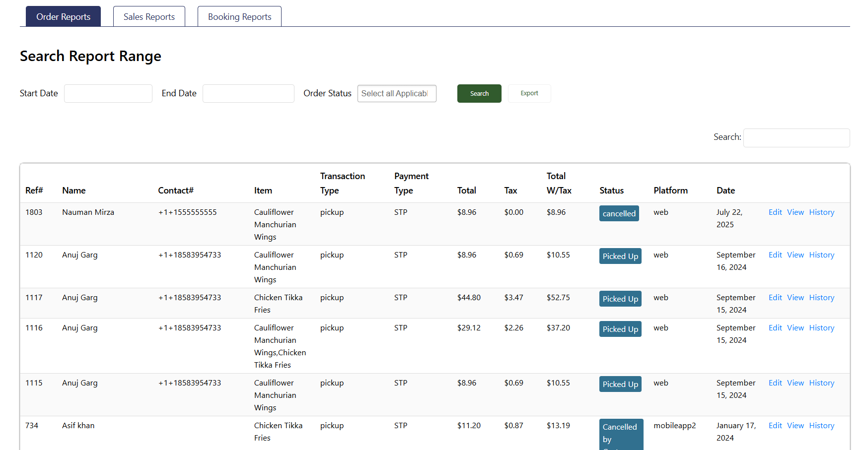The image size is (868, 450).
Task: Open History for order 1117
Action: pyautogui.click(x=821, y=298)
